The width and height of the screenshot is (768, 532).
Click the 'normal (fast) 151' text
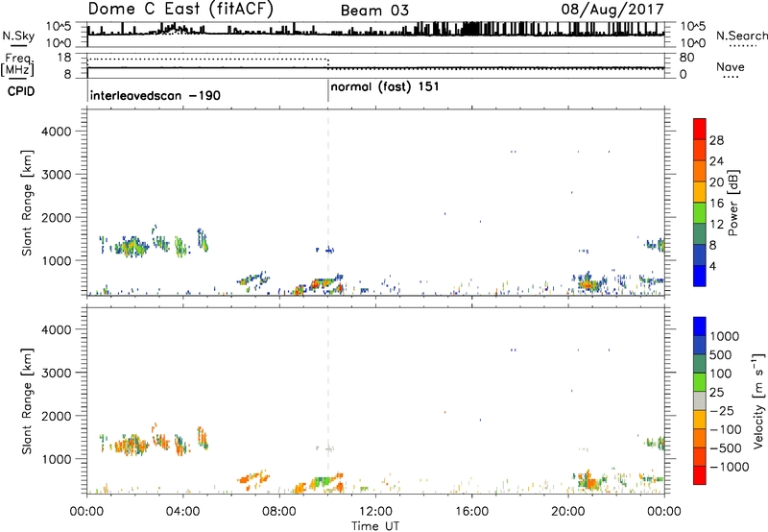385,87
